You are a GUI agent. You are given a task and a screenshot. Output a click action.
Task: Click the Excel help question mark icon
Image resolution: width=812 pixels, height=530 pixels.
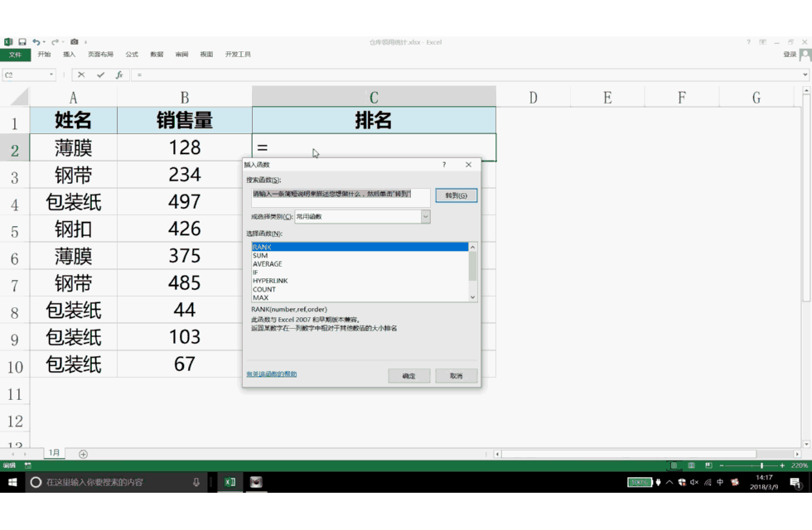(748, 42)
